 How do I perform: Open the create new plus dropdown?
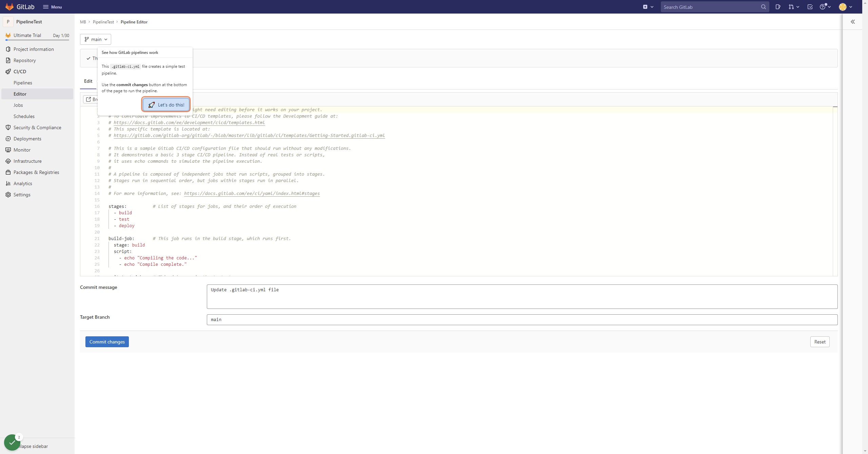648,7
